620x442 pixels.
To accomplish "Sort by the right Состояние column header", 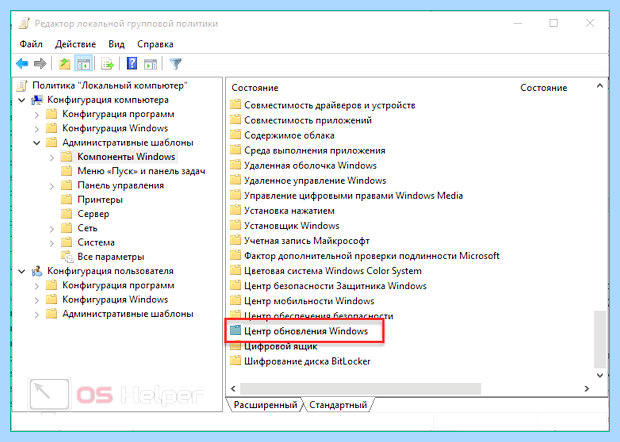I will point(544,87).
